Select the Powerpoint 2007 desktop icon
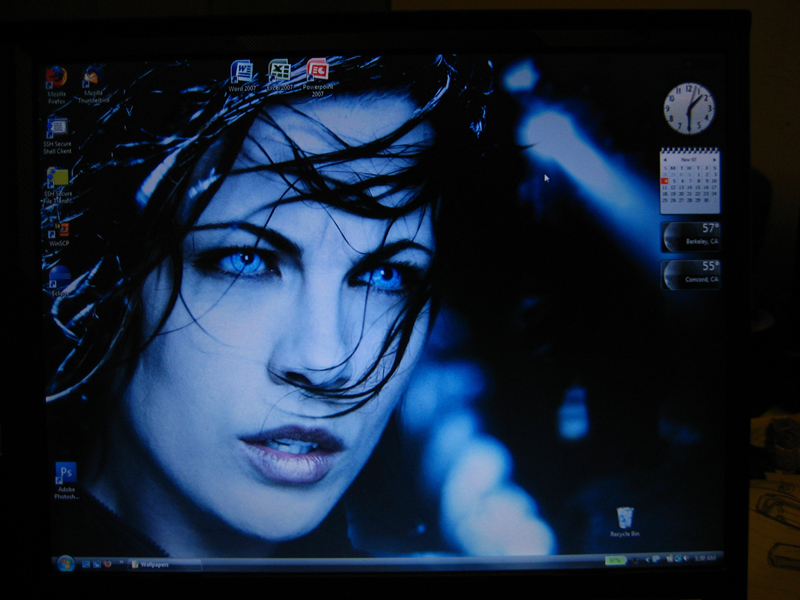 [317, 78]
